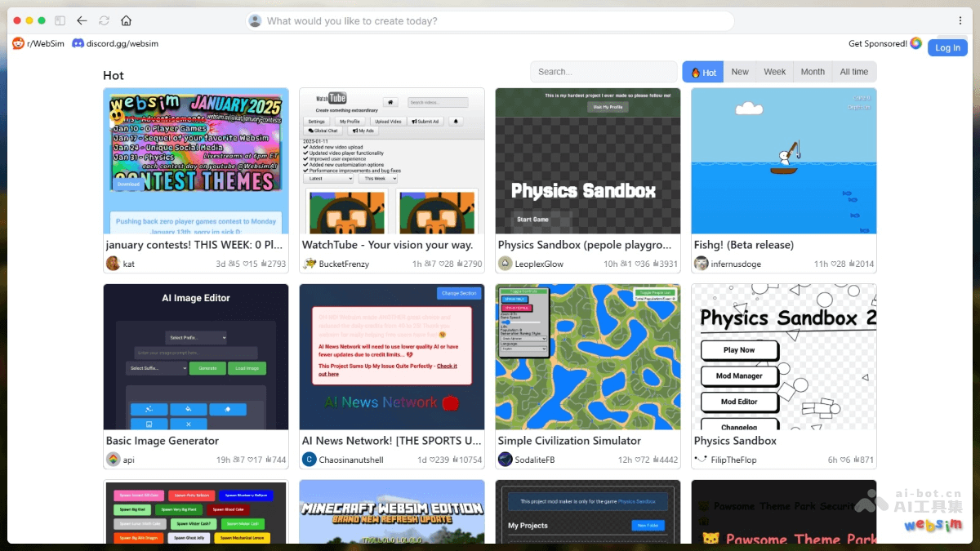Screen dimensions: 980x551
Task: Switch to the New tab
Action: [740, 72]
